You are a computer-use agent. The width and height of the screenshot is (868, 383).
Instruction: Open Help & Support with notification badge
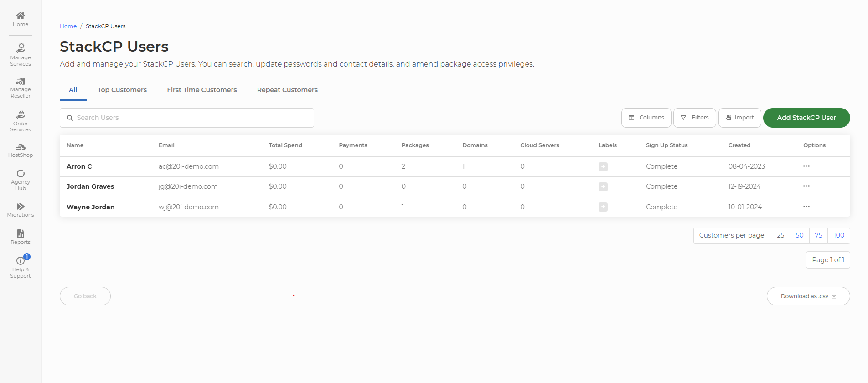point(21,267)
